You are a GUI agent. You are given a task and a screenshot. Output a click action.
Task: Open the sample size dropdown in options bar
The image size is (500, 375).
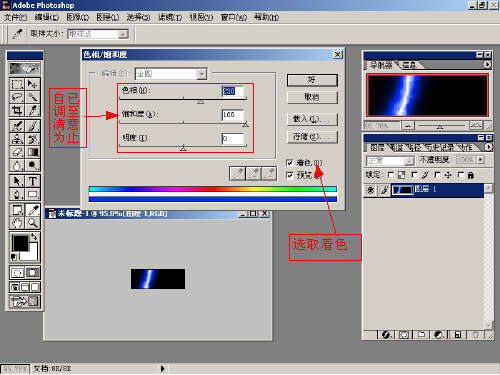98,34
